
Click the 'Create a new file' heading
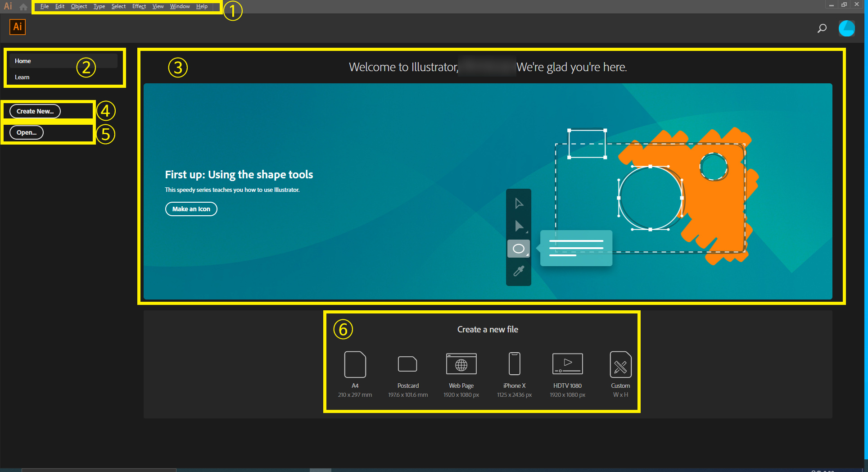pyautogui.click(x=488, y=329)
